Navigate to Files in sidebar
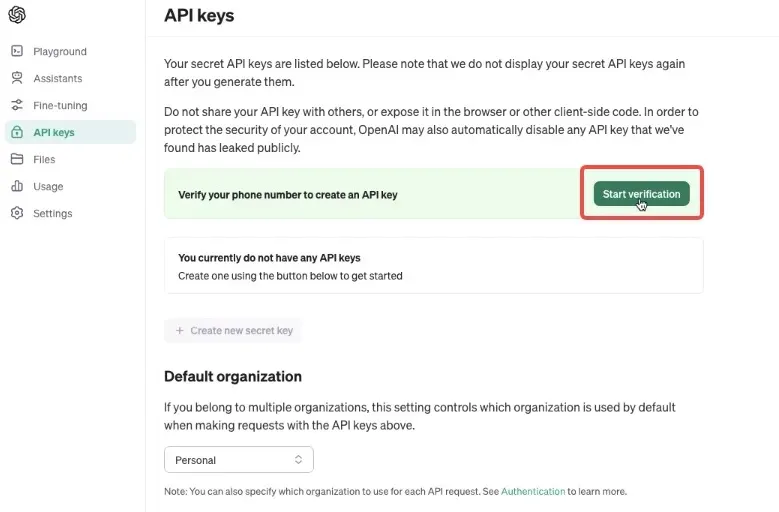This screenshot has height=512, width=779. [x=44, y=159]
